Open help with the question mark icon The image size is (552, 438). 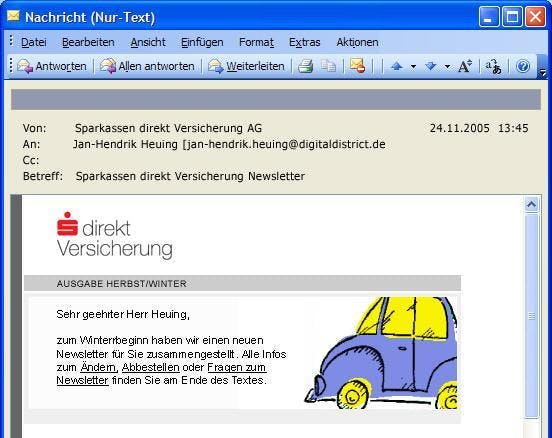point(523,66)
